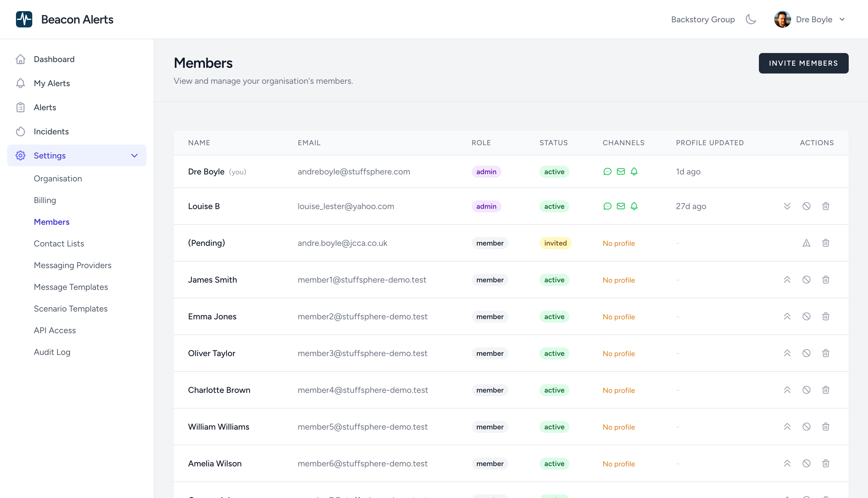Open Contact Lists from the sidebar
The image size is (868, 498).
click(59, 243)
